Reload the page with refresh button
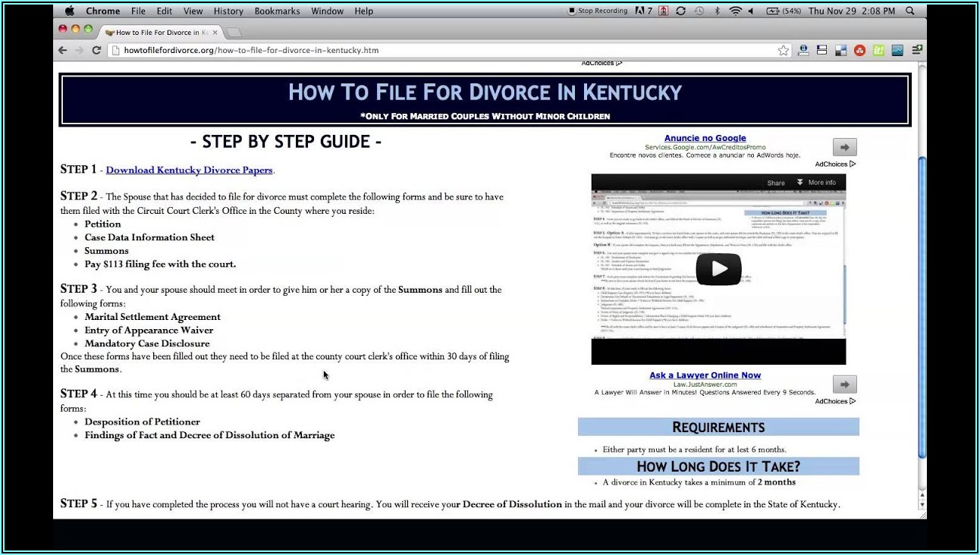This screenshot has width=980, height=555. pyautogui.click(x=96, y=51)
